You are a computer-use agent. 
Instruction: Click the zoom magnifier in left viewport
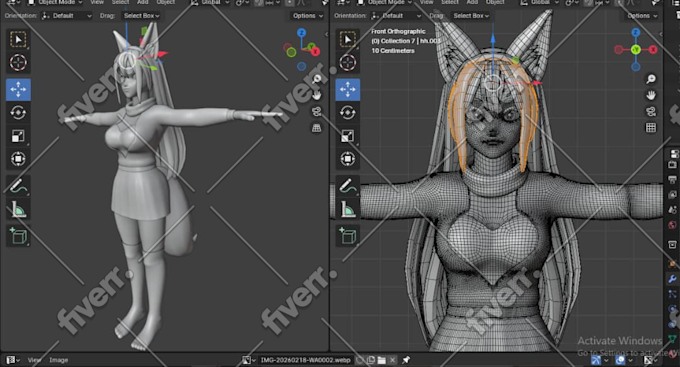point(317,79)
